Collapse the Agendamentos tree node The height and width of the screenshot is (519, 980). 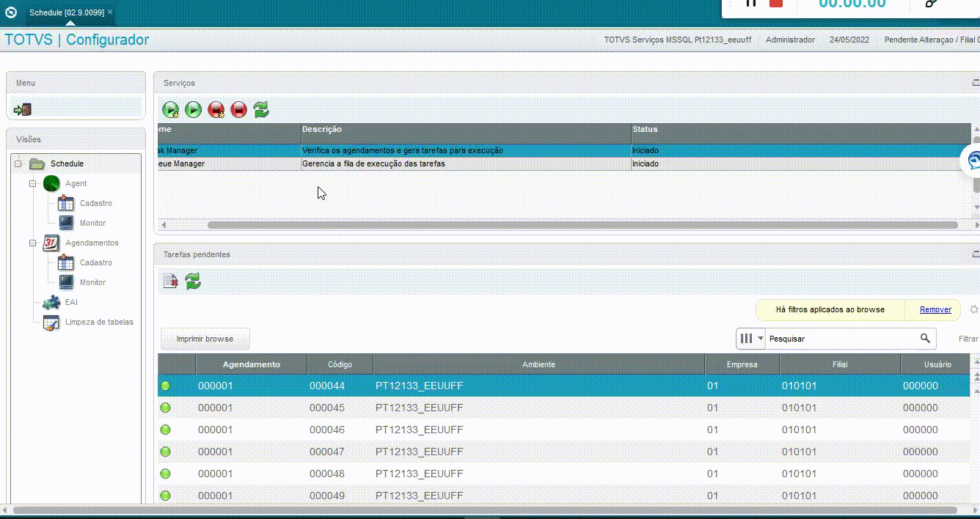pyautogui.click(x=32, y=243)
